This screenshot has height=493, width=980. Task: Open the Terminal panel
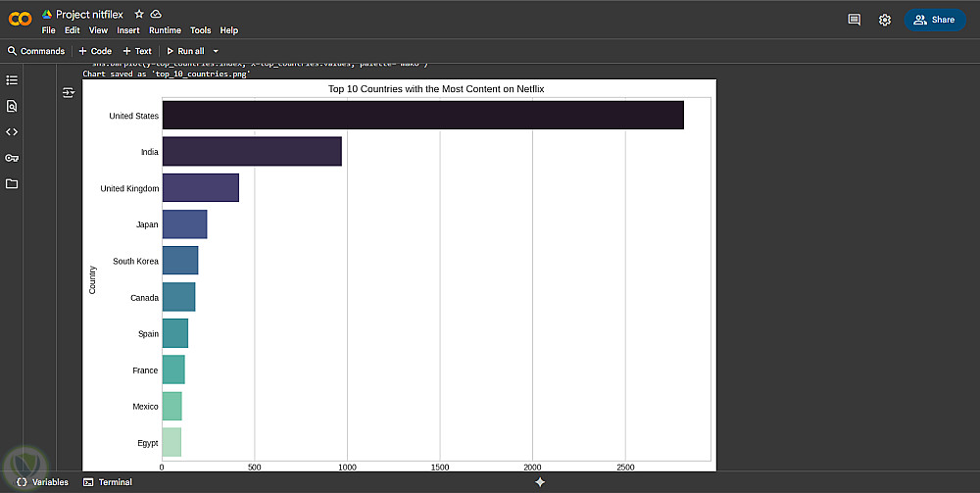(x=108, y=482)
